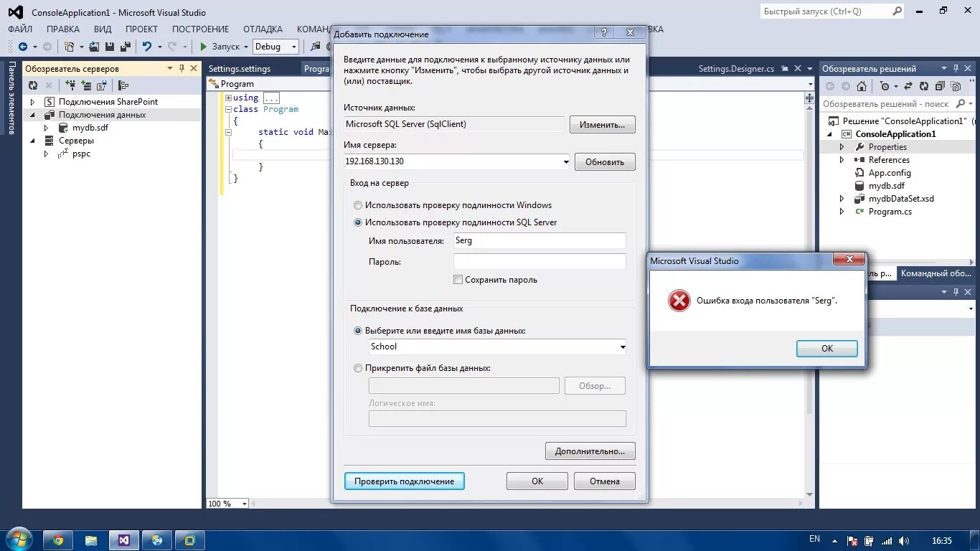Open the ФАЙЛ menu
Viewport: 980px width, 551px height.
20,29
